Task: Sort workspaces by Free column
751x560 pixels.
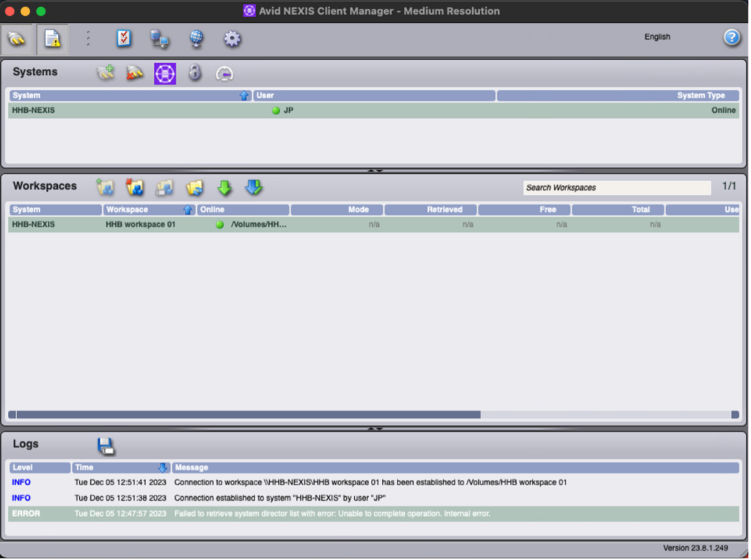Action: point(524,210)
